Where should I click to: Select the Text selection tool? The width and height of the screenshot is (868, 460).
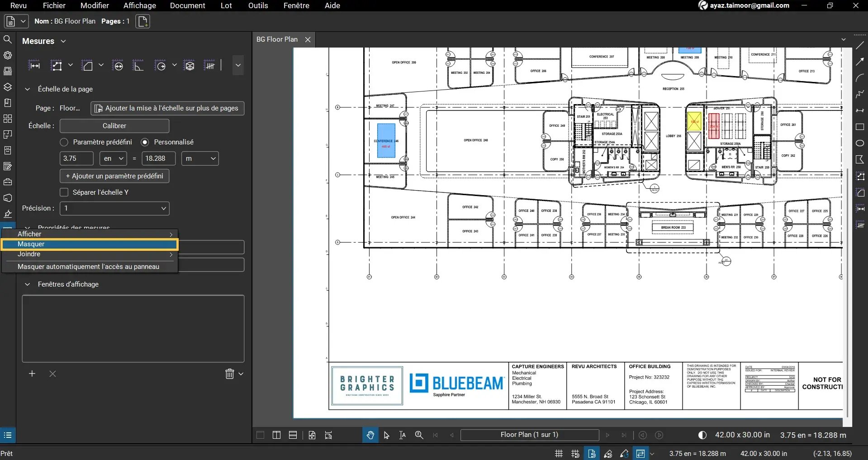pyautogui.click(x=403, y=435)
